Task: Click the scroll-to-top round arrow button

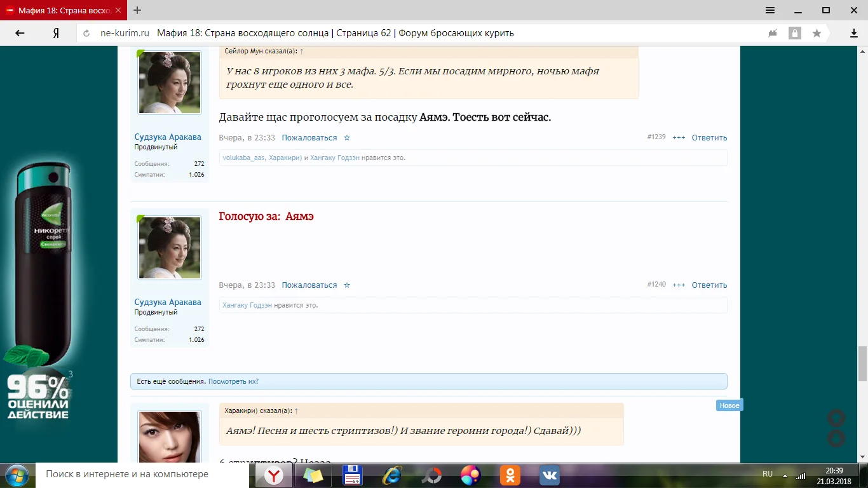Action: point(836,417)
